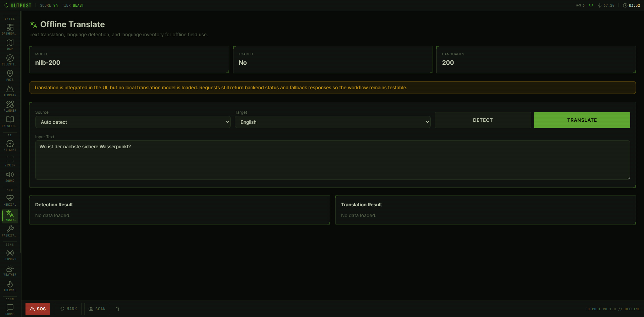644x317 pixels.
Task: Click the Mark button in bottom bar
Action: point(69,309)
